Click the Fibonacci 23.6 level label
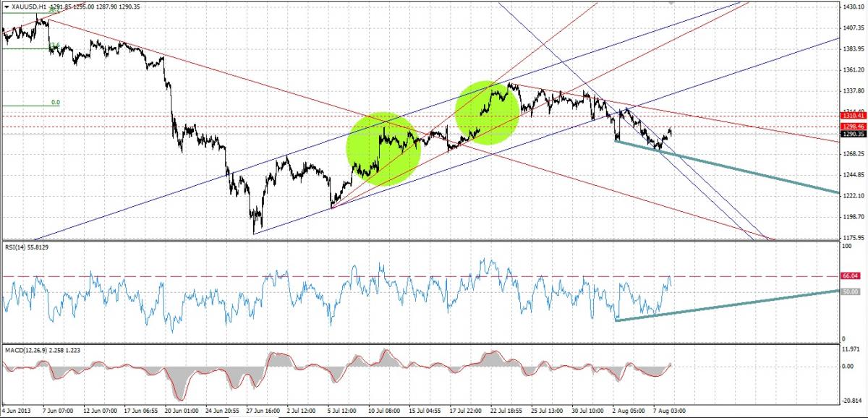This screenshot has height=418, width=868. (54, 46)
